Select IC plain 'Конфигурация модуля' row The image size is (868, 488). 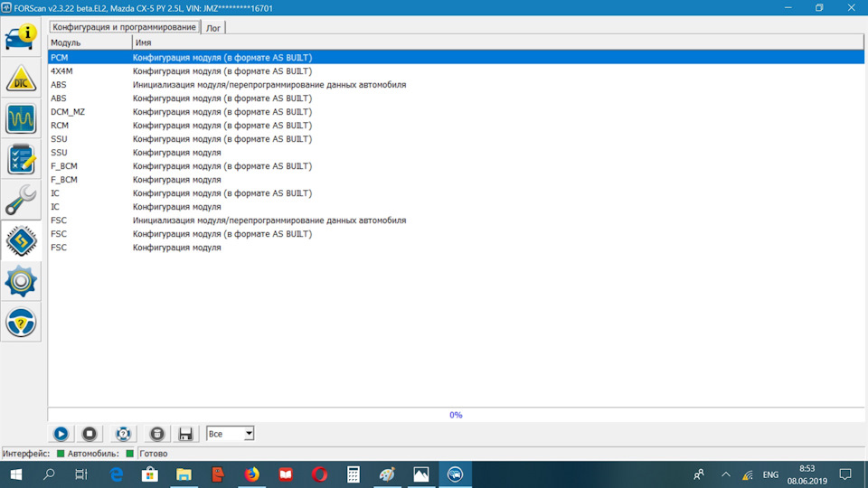[456, 207]
